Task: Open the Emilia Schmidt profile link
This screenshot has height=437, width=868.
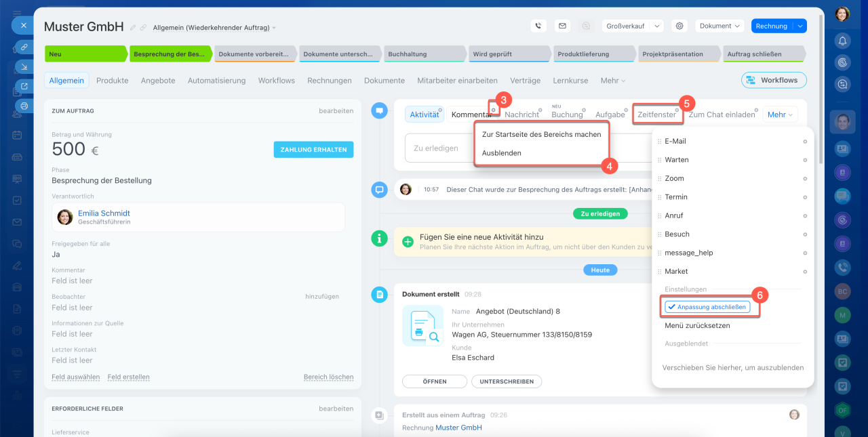Action: pos(104,213)
